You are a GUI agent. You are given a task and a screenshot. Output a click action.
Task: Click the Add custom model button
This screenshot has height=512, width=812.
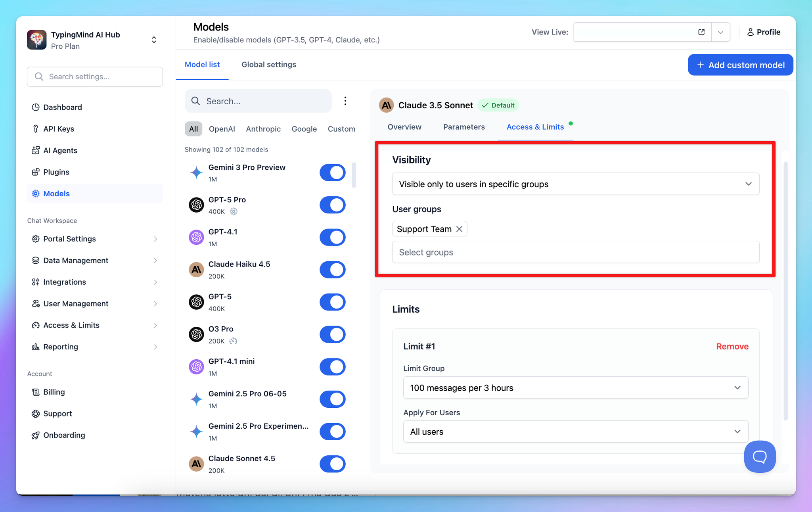(740, 65)
